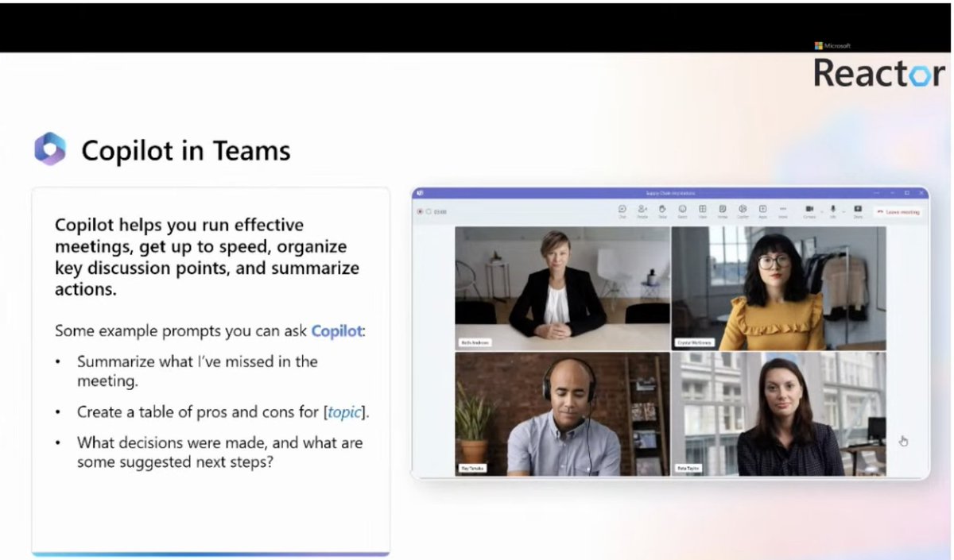Viewport: 954px width, 560px height.
Task: Expand the camera options arrow
Action: pos(821,212)
